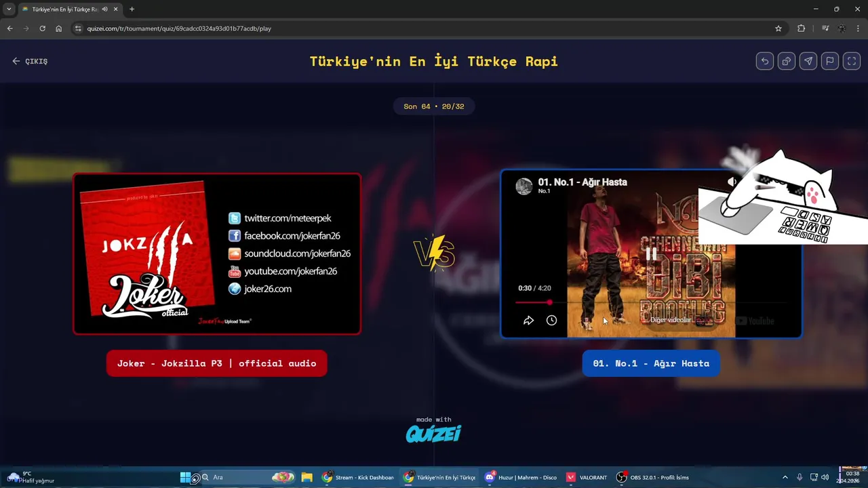
Task: Open the media control icon in browser toolbar
Action: click(x=825, y=28)
